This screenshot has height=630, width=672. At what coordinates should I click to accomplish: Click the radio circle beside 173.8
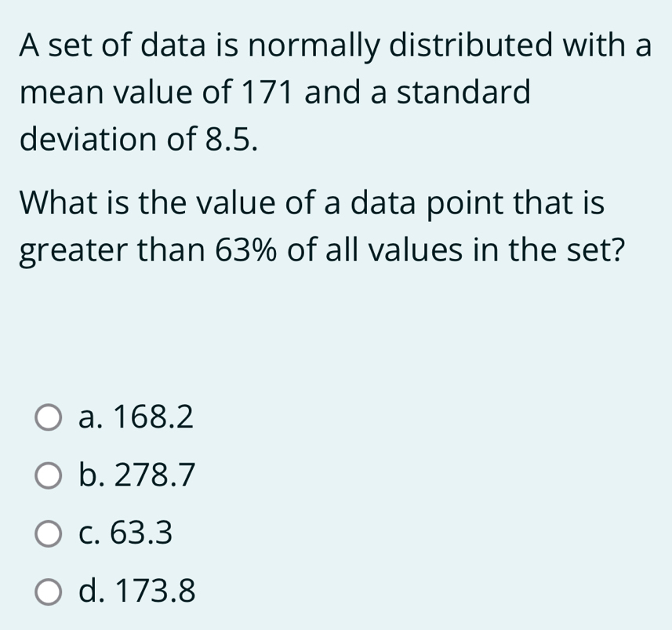[x=48, y=592]
